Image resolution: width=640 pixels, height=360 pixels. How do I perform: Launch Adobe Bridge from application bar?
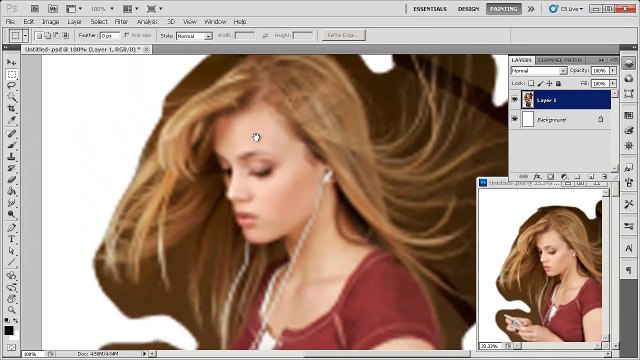[x=35, y=9]
